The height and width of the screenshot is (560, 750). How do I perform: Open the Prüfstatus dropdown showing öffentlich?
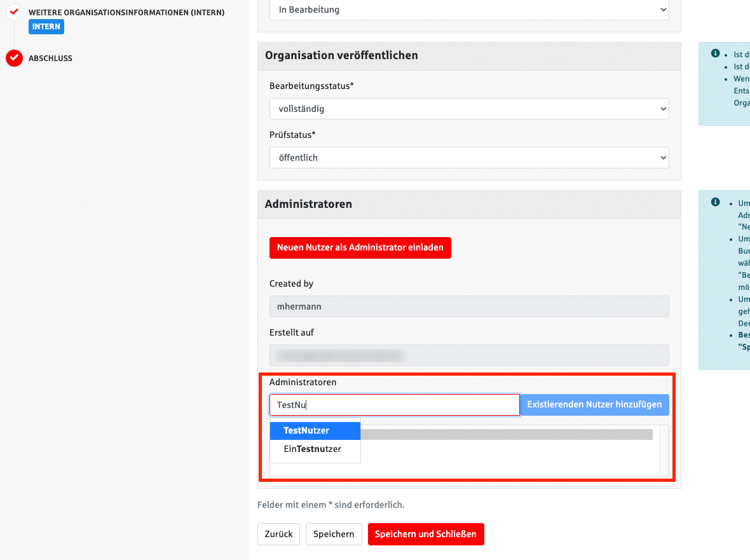[468, 158]
